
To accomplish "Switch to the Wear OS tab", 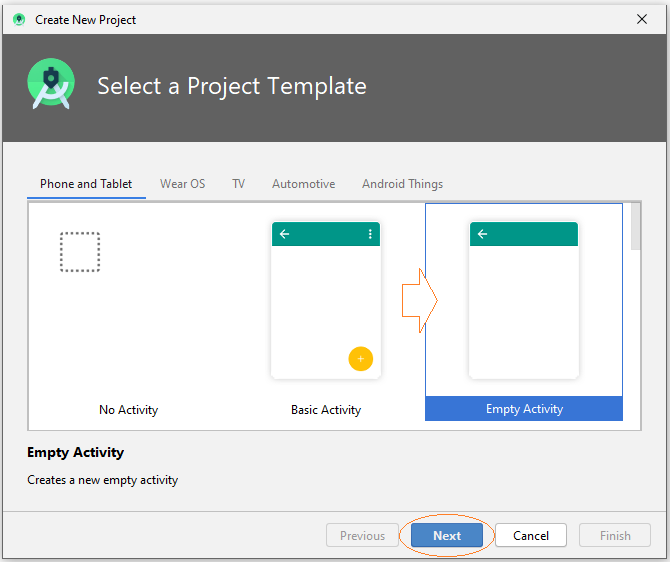I will click(182, 184).
